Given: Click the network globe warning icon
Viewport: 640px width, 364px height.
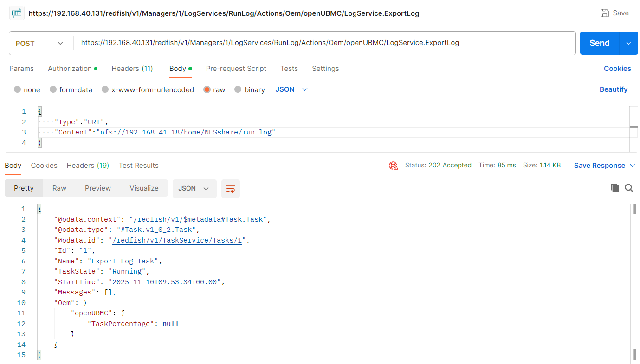Looking at the screenshot, I should pos(394,166).
